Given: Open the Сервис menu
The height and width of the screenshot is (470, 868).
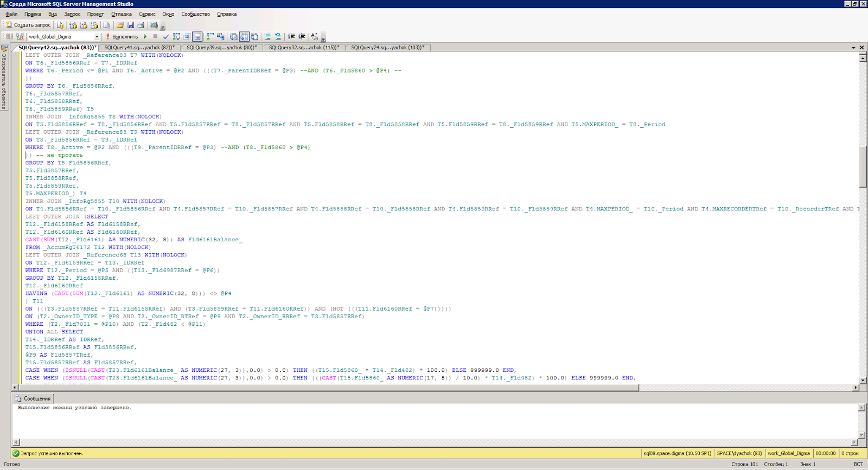Looking at the screenshot, I should [x=147, y=14].
